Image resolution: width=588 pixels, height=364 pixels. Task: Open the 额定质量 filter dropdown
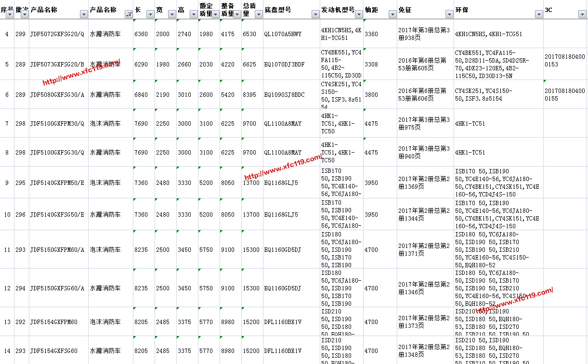[x=215, y=14]
